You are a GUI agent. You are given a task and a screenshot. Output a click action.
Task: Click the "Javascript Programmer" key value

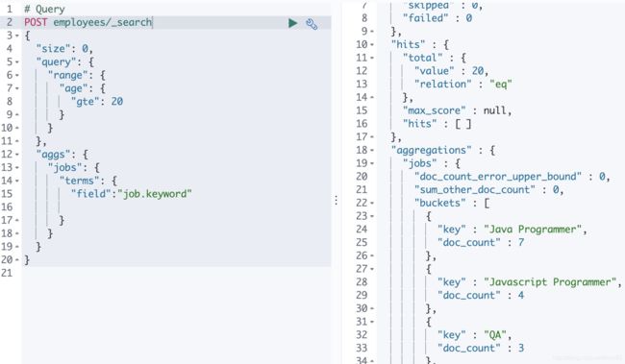coord(550,282)
